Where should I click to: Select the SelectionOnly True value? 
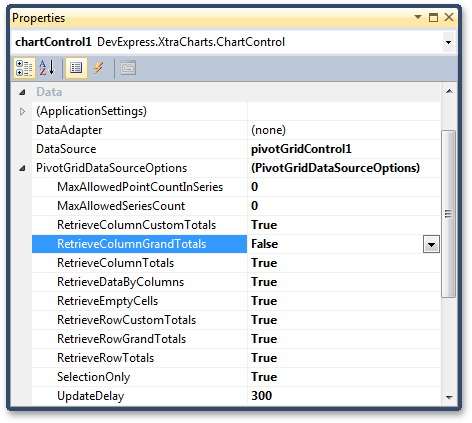pos(344,377)
